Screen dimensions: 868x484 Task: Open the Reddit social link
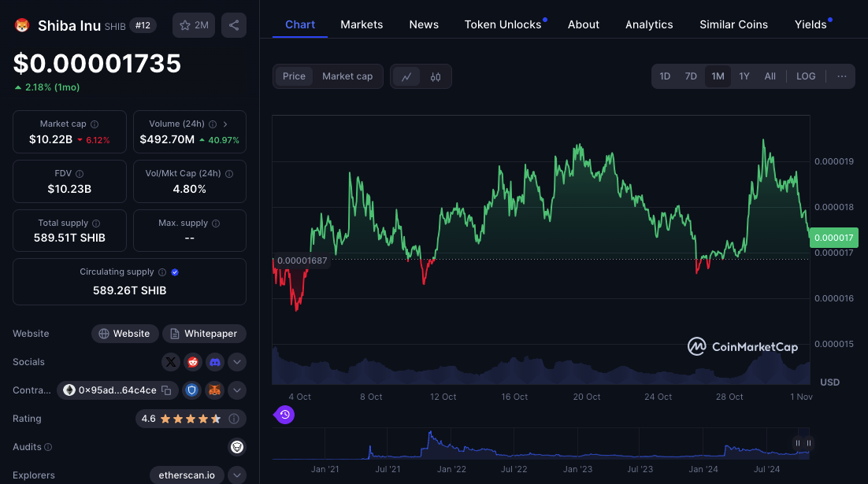193,362
